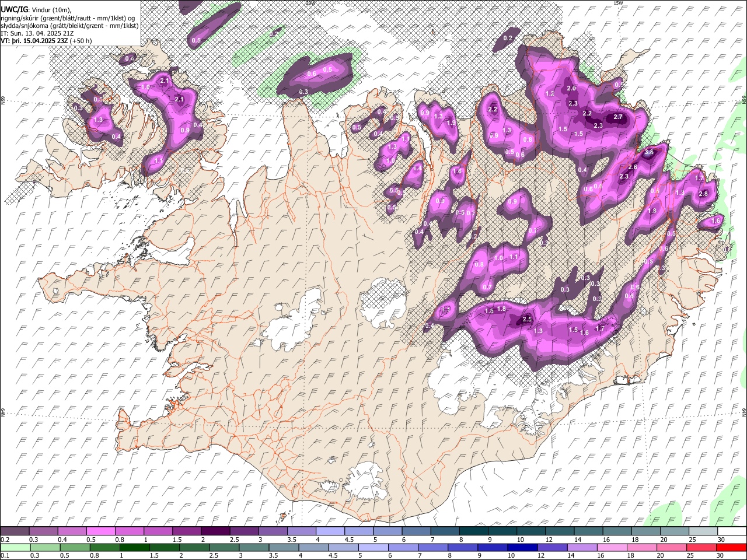The width and height of the screenshot is (747, 560).
Task: Pick the purple swatch between 0.3 and 0.4
Action: (x=44, y=531)
